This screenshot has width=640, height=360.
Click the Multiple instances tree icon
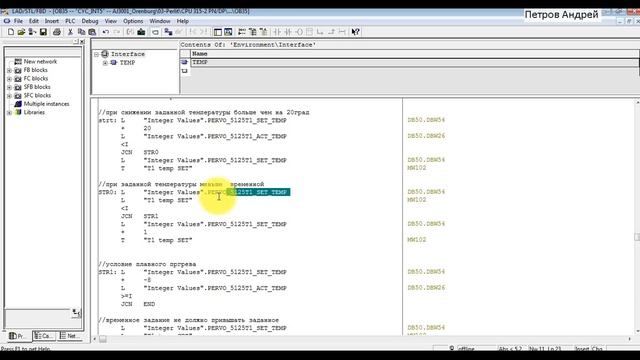point(18,104)
